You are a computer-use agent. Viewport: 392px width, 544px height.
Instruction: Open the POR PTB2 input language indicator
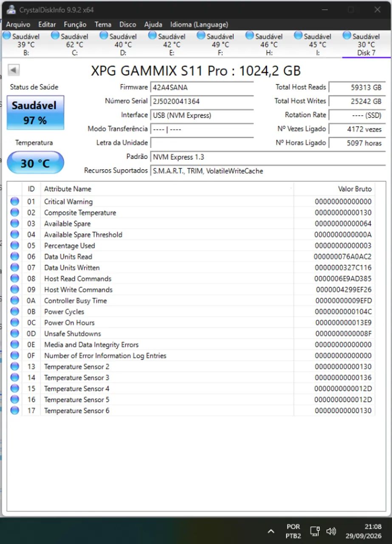tap(293, 531)
